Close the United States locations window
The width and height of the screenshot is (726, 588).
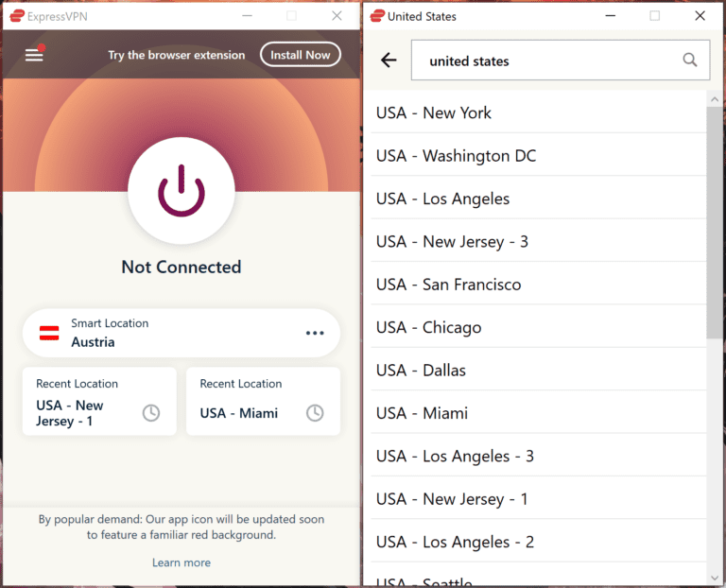(700, 16)
